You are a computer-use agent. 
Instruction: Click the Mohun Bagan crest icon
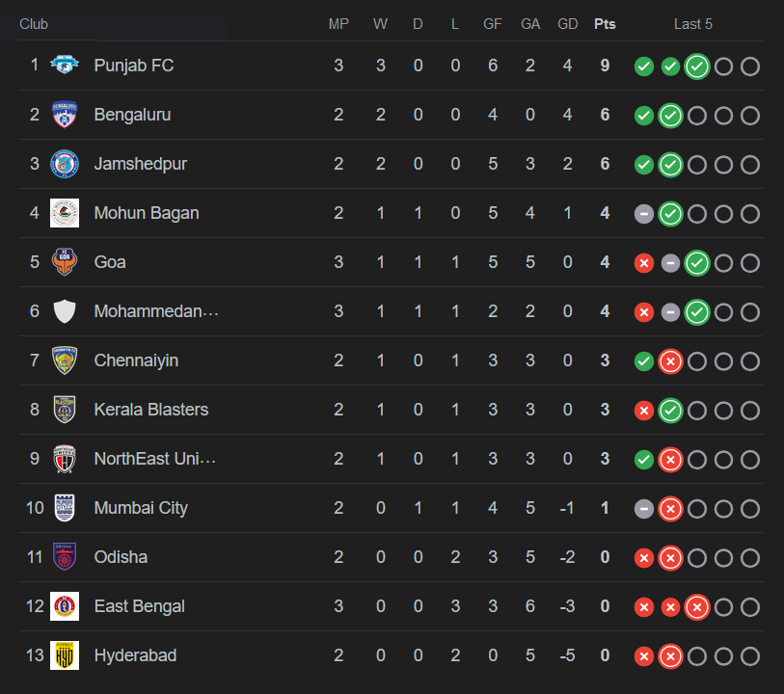point(65,213)
